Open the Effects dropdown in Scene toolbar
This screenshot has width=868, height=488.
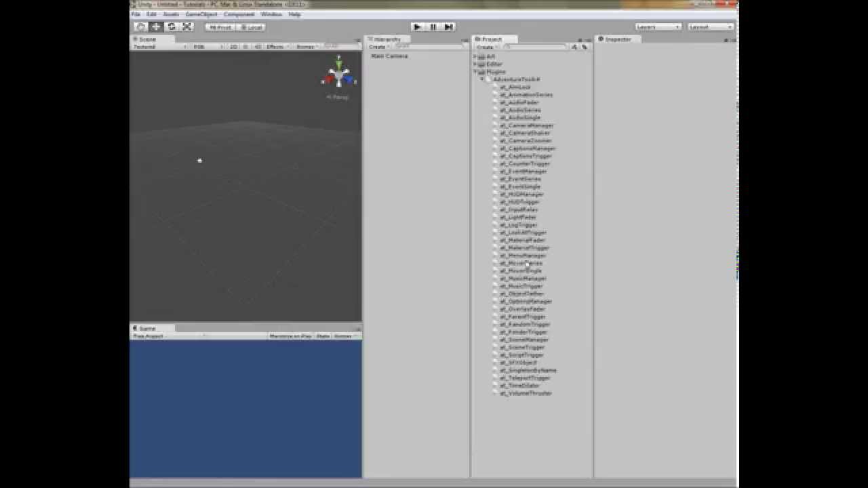coord(277,47)
